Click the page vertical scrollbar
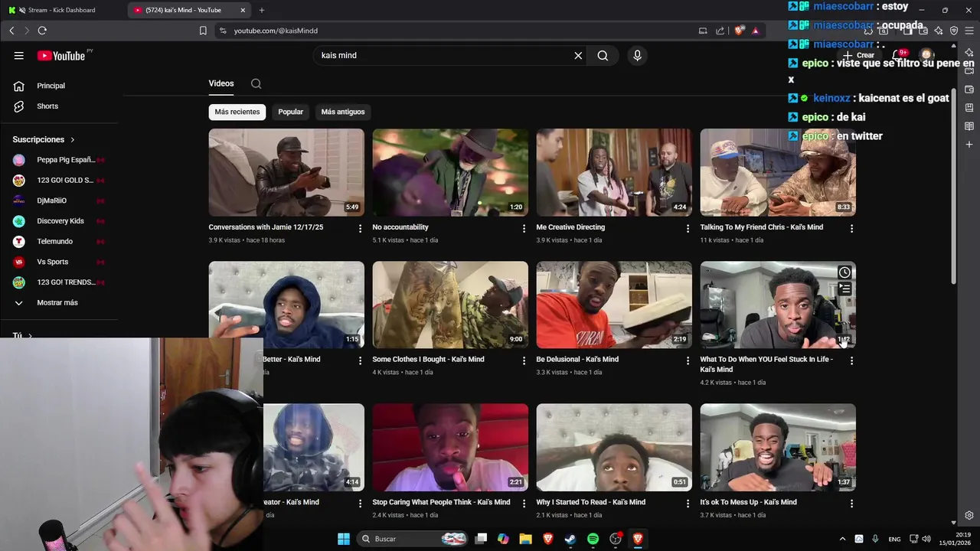 click(x=954, y=187)
